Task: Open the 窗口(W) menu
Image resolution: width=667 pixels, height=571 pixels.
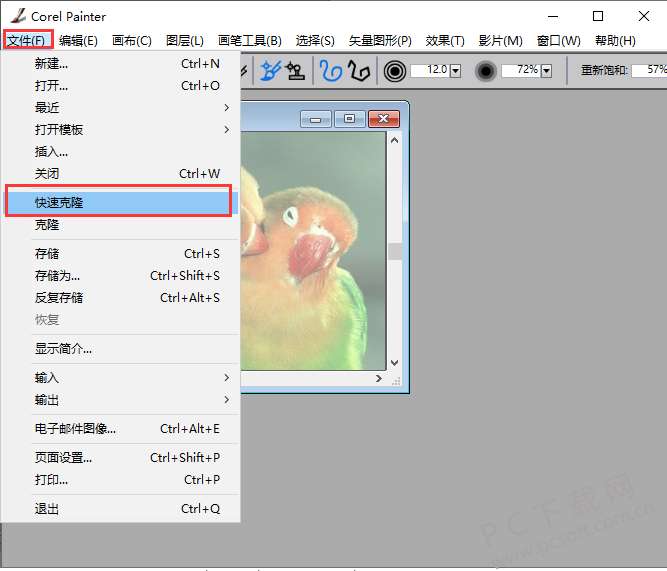Action: (559, 40)
